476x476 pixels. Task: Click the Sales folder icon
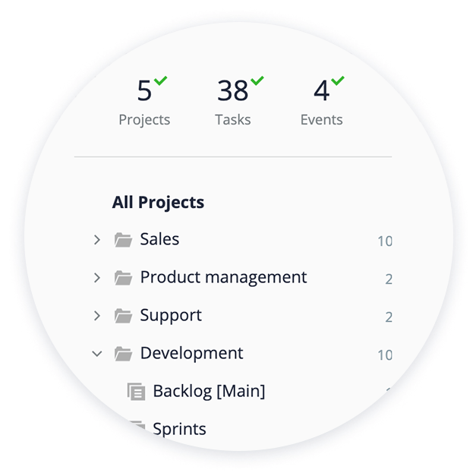[123, 240]
